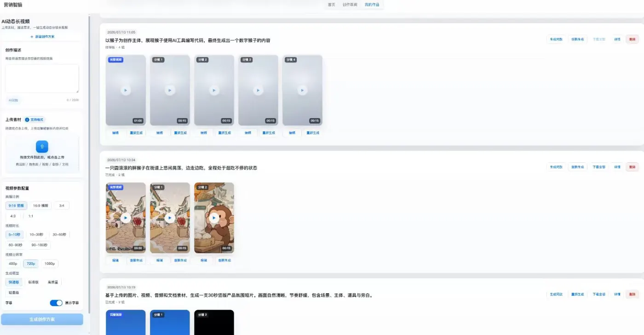Open 详情 of the 10:34 project
Image resolution: width=644 pixels, height=335 pixels.
tap(617, 167)
